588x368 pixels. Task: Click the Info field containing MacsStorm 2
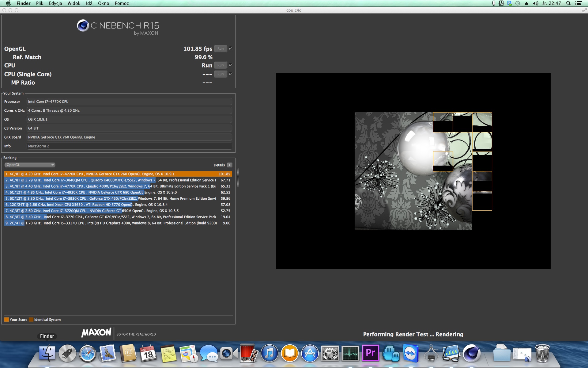point(129,146)
